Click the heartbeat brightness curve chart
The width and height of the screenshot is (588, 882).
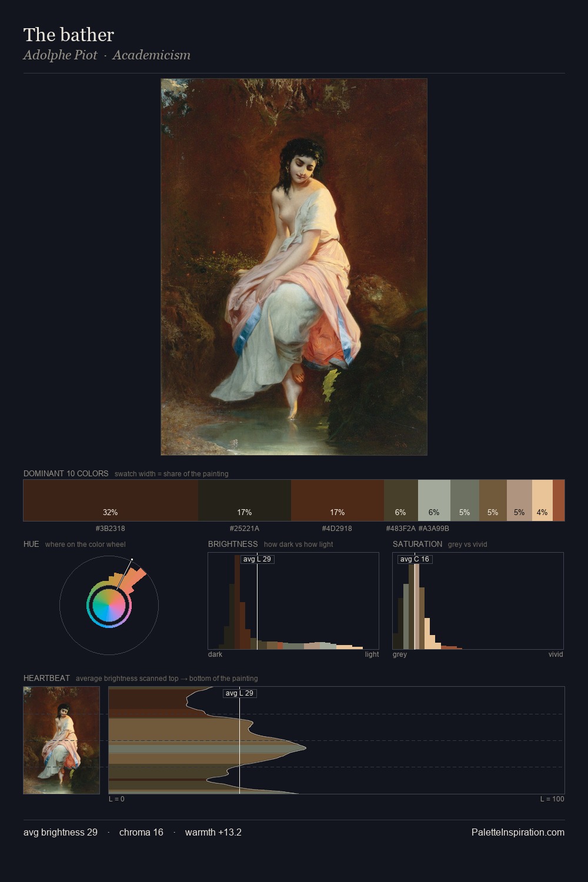point(336,740)
